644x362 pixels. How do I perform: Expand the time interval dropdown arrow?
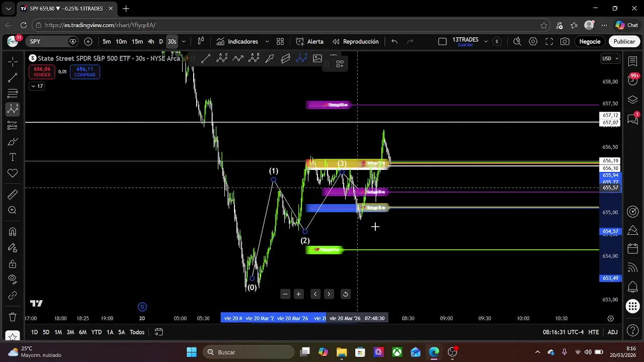click(184, 42)
